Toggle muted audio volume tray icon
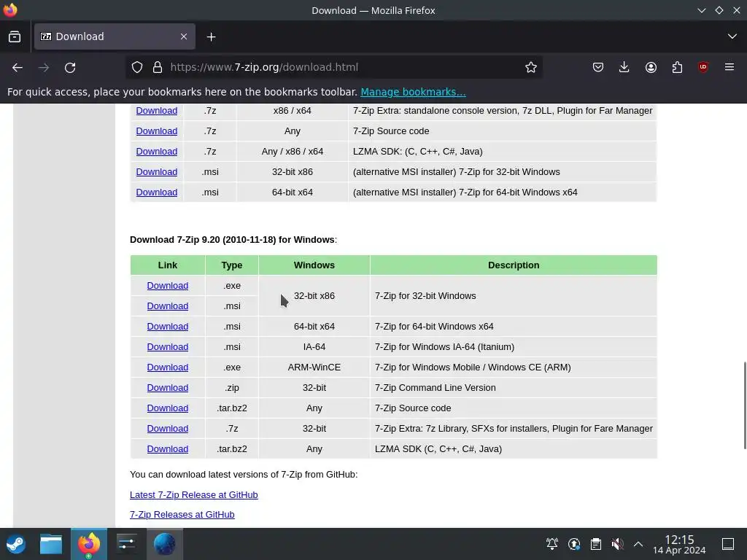Viewport: 747px width, 560px height. 617,544
